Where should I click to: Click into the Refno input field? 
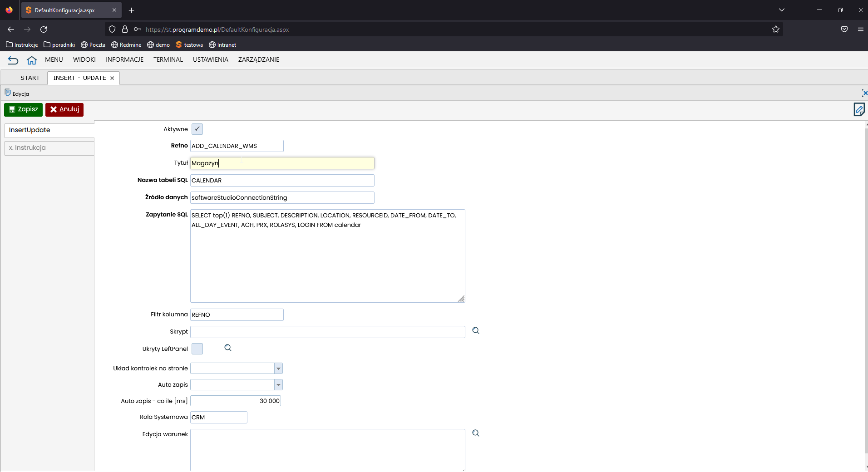click(x=237, y=146)
